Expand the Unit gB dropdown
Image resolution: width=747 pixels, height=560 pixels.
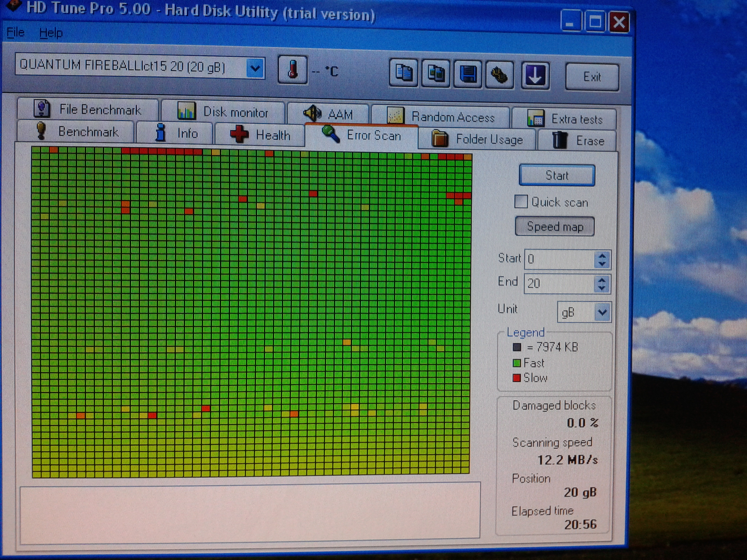click(603, 312)
